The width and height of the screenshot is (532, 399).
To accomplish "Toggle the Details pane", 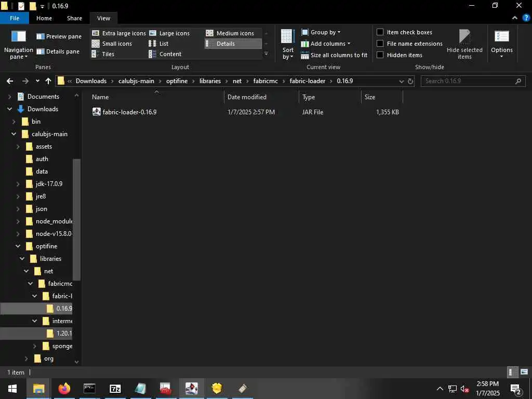I will point(58,51).
